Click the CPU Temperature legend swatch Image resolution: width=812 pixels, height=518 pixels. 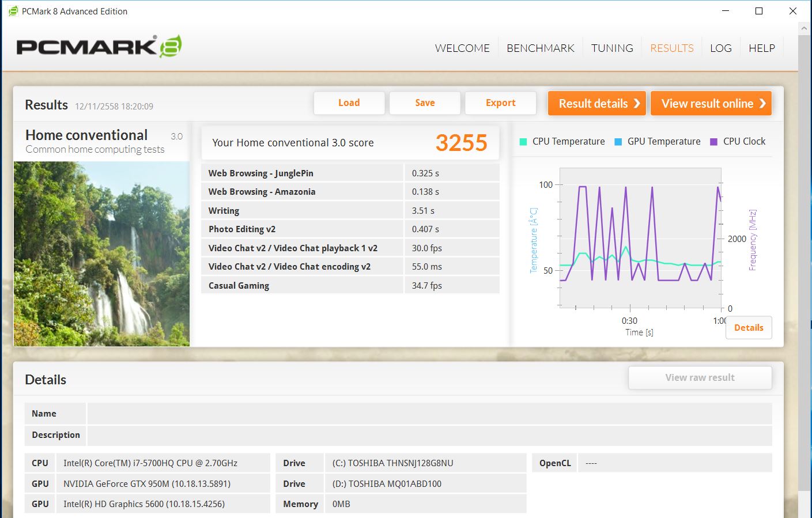click(523, 142)
